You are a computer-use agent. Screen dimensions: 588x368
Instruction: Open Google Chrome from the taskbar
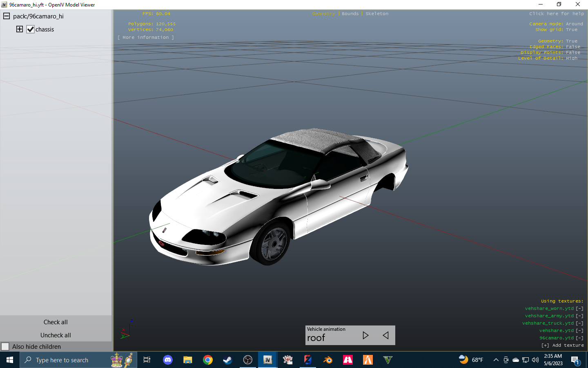pyautogui.click(x=208, y=360)
